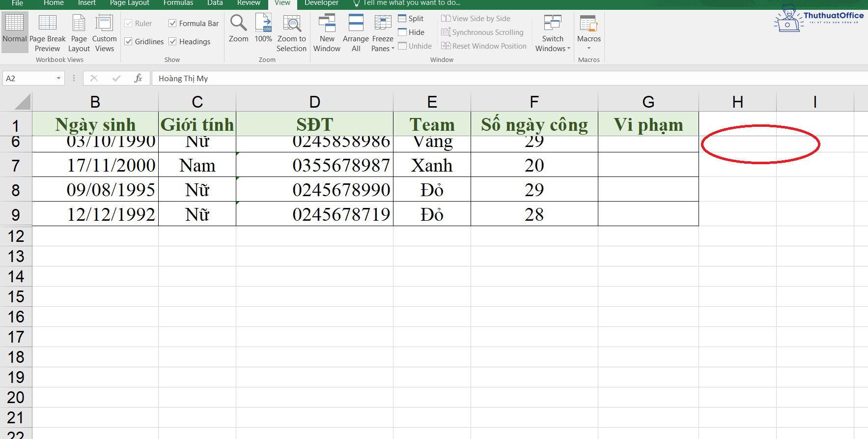The width and height of the screenshot is (868, 439).
Task: Select row 12 header
Action: point(16,236)
